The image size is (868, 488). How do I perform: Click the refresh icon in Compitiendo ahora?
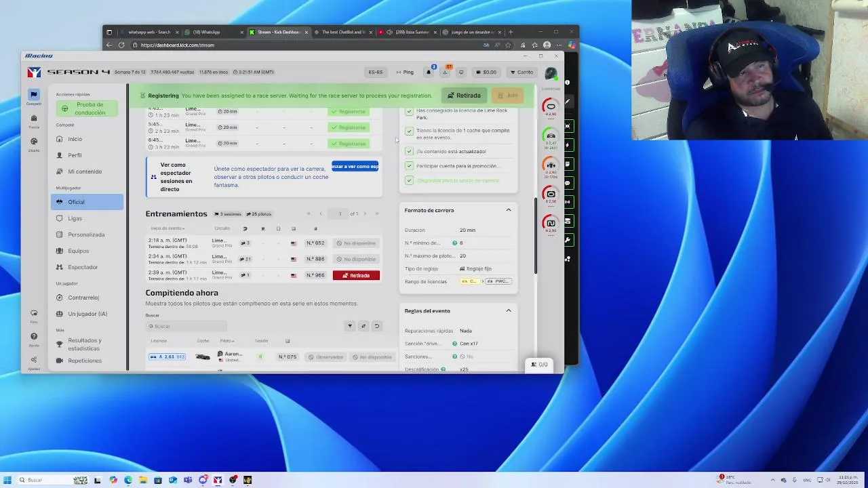coord(377,326)
